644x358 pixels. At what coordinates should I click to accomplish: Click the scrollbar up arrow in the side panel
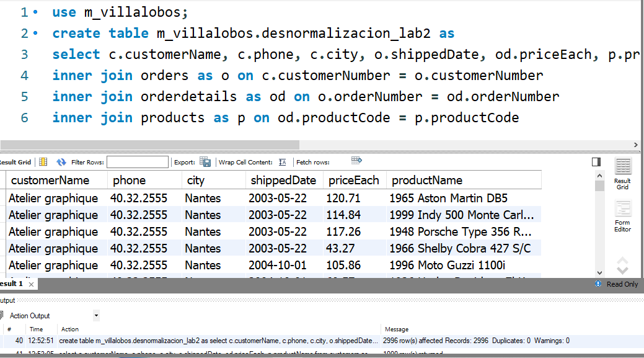599,176
